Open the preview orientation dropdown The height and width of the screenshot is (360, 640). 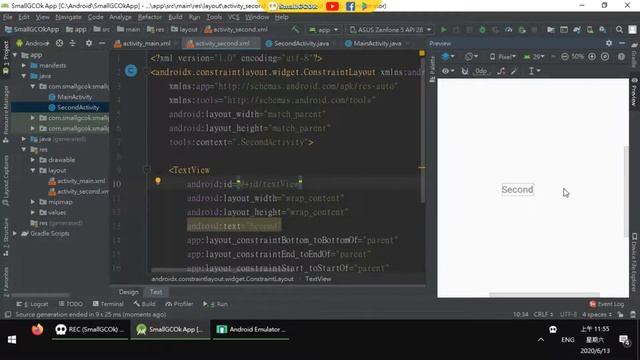pos(471,57)
